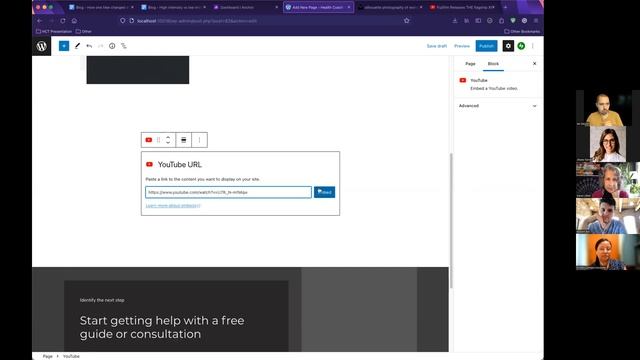The height and width of the screenshot is (360, 640).
Task: Click the 'Identify the next step' text
Action: [102, 300]
